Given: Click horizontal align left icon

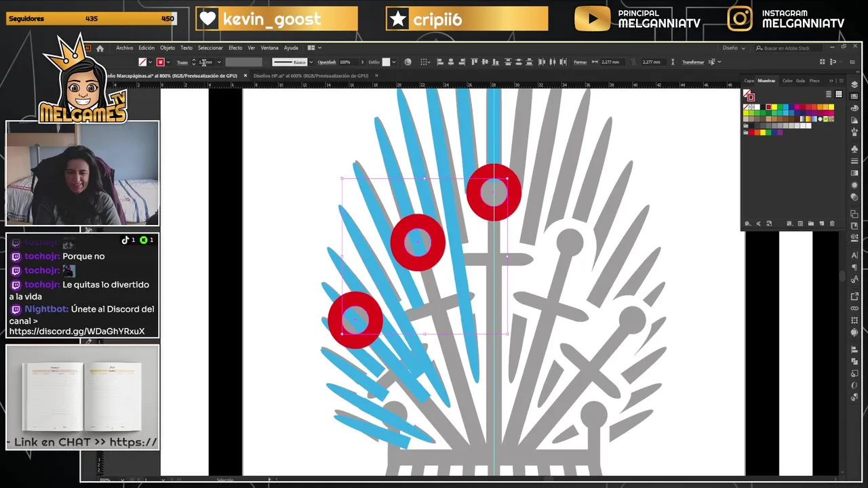Looking at the screenshot, I should [x=440, y=62].
